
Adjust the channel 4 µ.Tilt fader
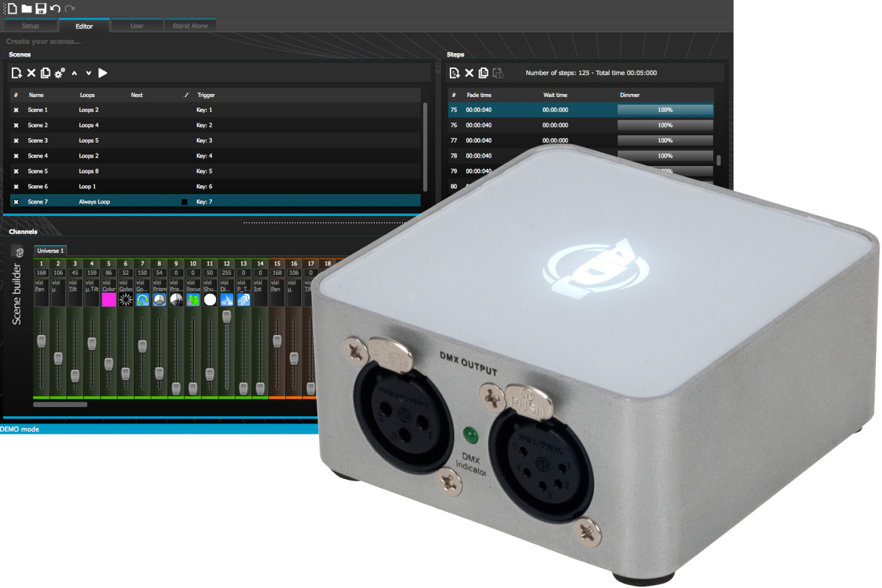[92, 343]
